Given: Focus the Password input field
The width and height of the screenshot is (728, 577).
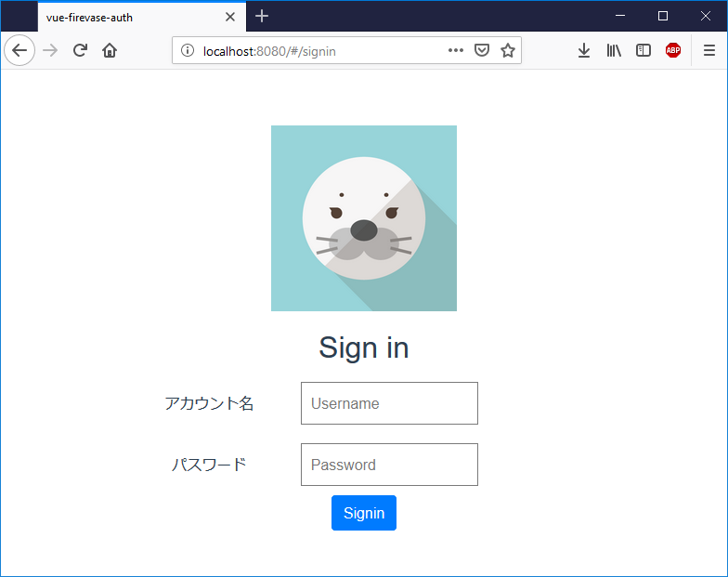Looking at the screenshot, I should pos(389,465).
